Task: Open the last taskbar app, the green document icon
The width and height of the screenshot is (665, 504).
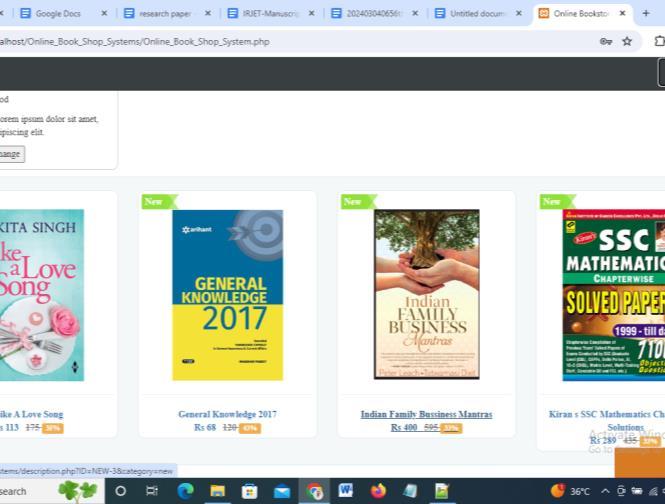Action: (441, 491)
